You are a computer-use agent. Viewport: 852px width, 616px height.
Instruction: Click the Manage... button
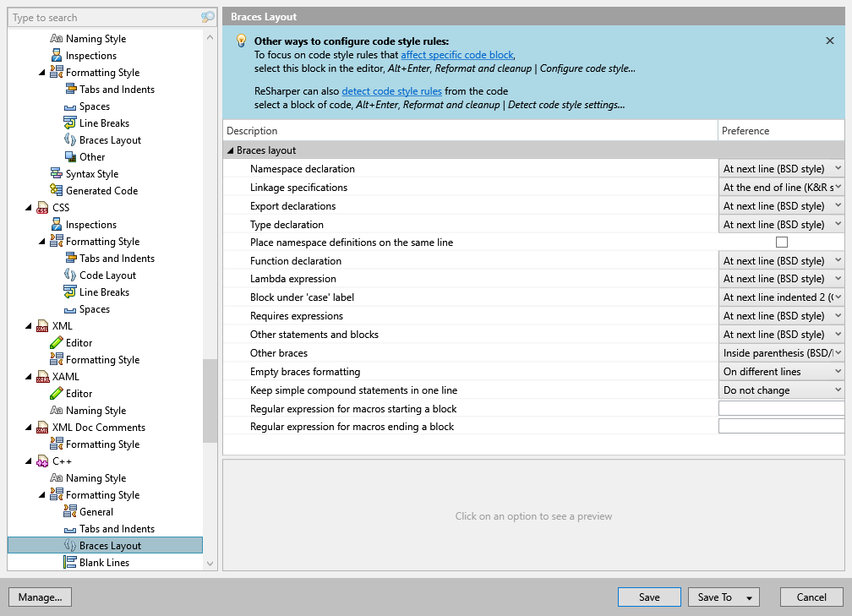[40, 597]
